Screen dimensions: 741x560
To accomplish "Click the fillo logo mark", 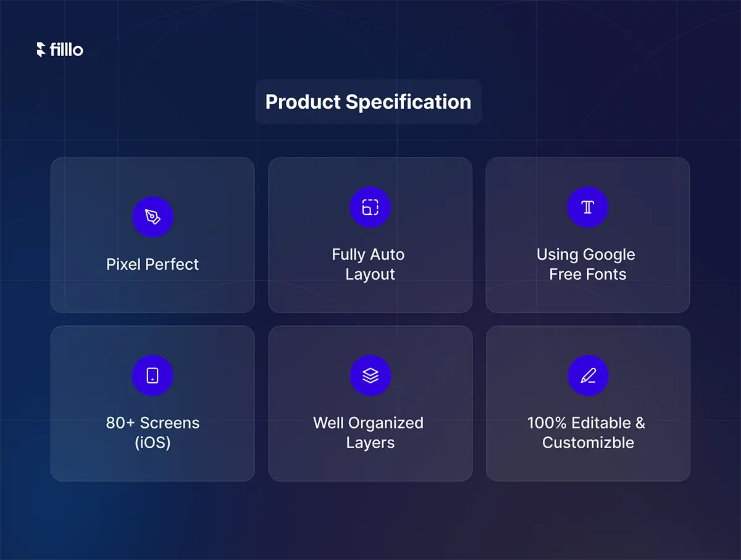I will tap(41, 50).
